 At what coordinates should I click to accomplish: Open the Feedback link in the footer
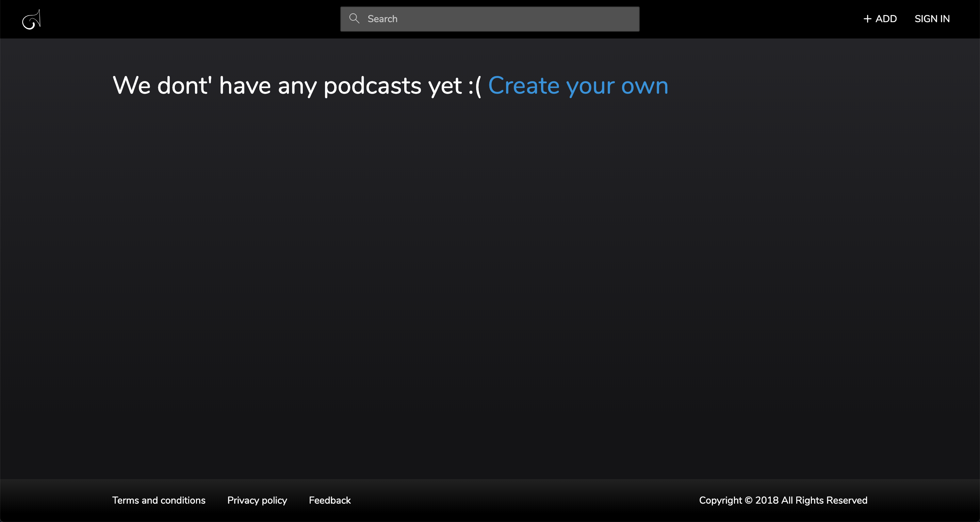click(x=329, y=500)
